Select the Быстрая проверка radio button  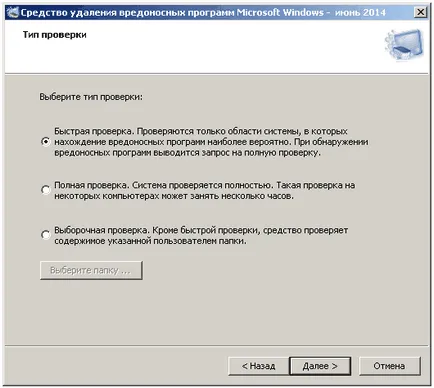(45, 142)
